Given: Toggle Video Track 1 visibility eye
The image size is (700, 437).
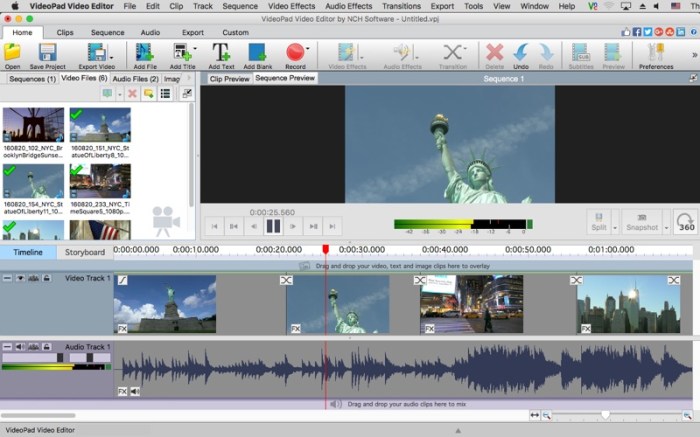Looking at the screenshot, I should [20, 278].
